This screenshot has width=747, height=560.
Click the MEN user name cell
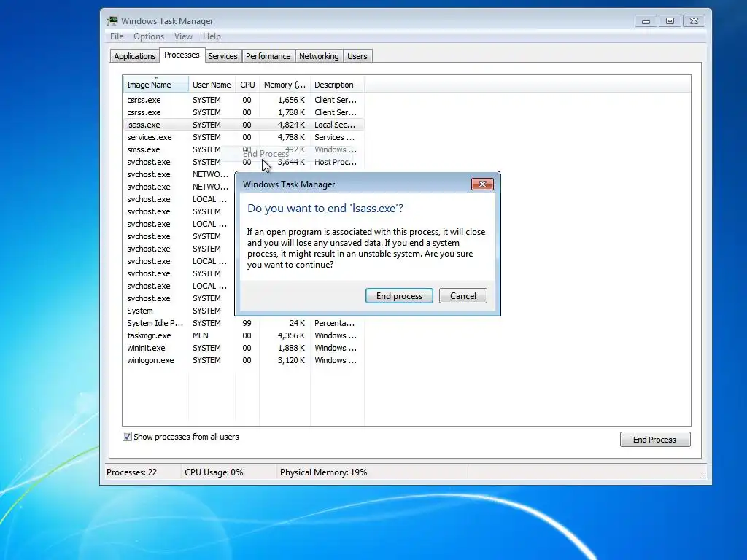(200, 335)
